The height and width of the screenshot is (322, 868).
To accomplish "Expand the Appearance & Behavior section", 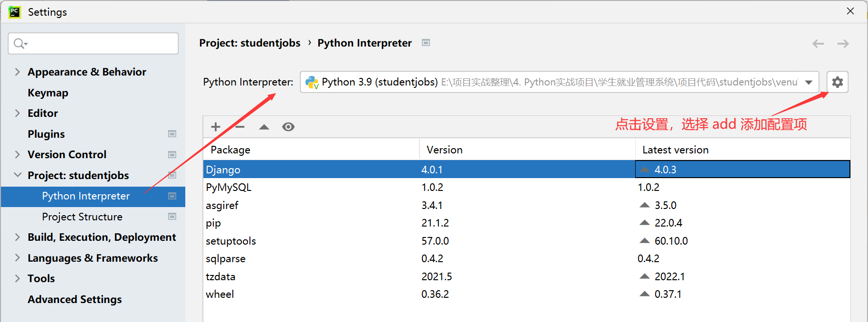I will coord(18,72).
